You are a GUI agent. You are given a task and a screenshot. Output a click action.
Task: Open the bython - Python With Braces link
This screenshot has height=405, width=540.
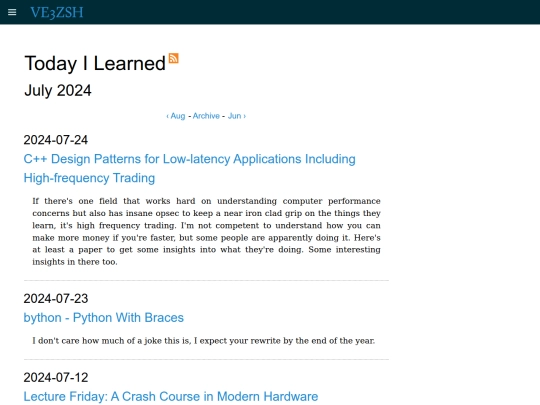pos(104,318)
